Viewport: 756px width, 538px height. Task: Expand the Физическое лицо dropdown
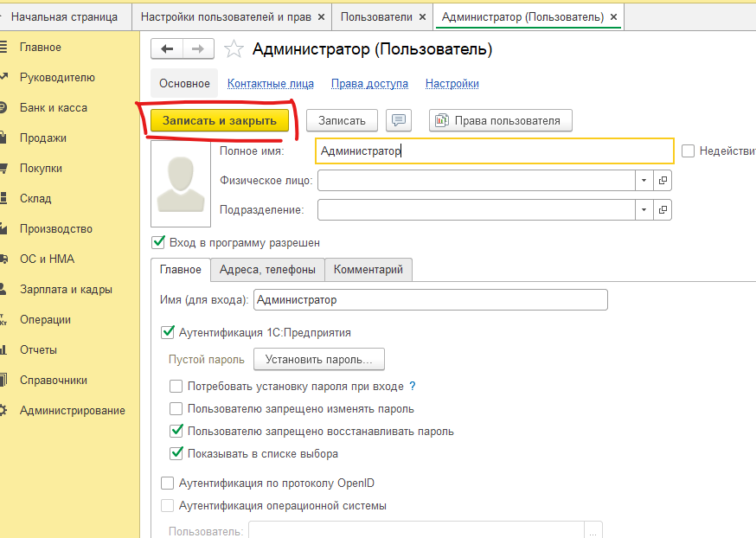click(x=644, y=180)
